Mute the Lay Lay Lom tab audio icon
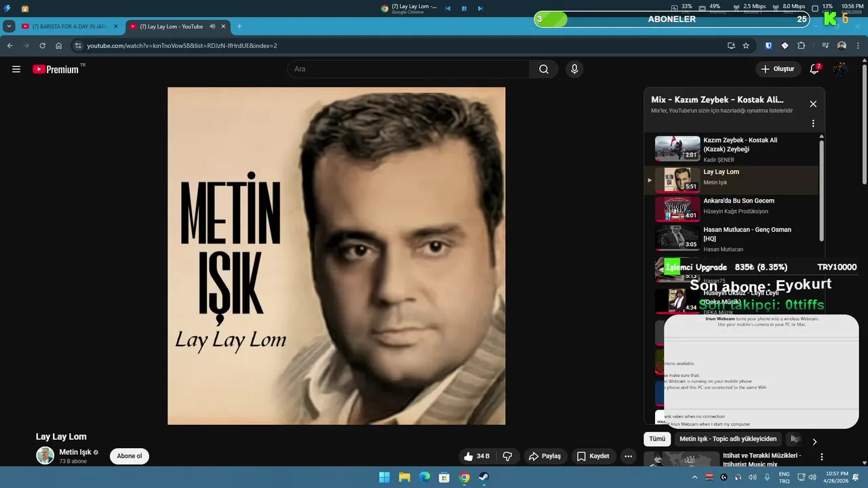 pos(212,26)
